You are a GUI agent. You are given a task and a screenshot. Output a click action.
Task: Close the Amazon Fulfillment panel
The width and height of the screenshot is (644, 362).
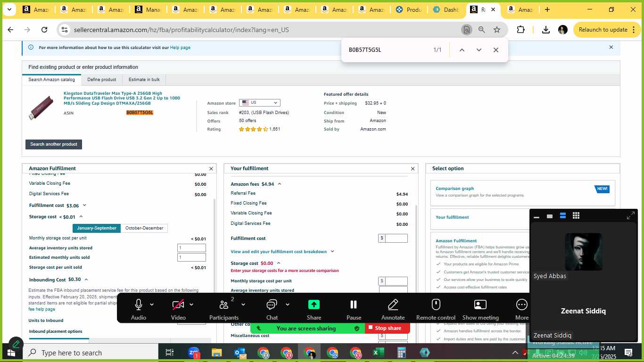pos(211,169)
